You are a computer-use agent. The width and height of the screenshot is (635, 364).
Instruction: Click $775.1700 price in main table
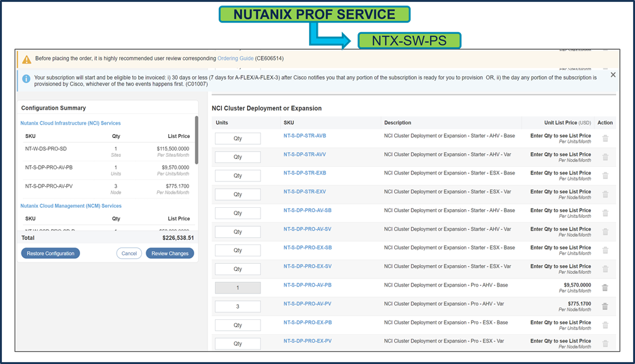[579, 304]
